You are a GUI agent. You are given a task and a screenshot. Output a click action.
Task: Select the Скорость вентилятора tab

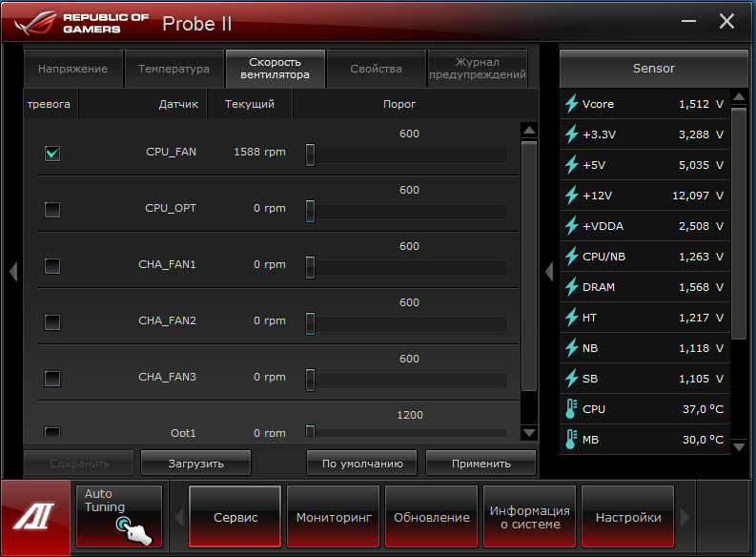point(275,69)
